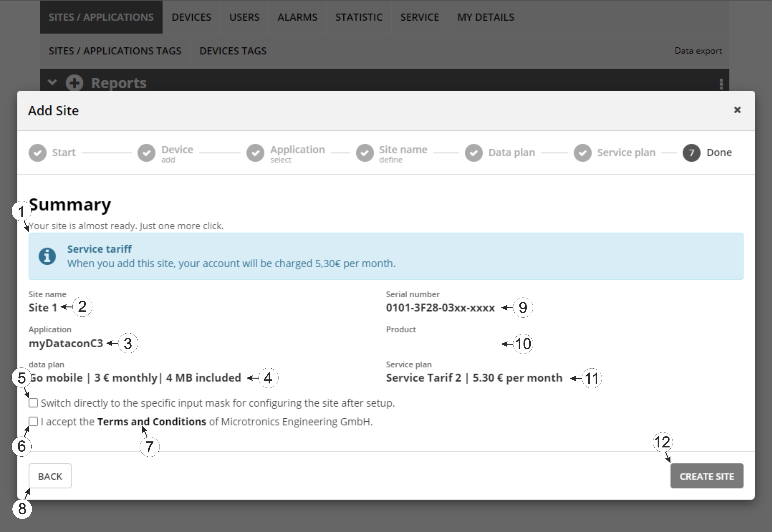Viewport: 772px width, 532px height.
Task: Click the Application select step checkmark icon
Action: click(255, 153)
